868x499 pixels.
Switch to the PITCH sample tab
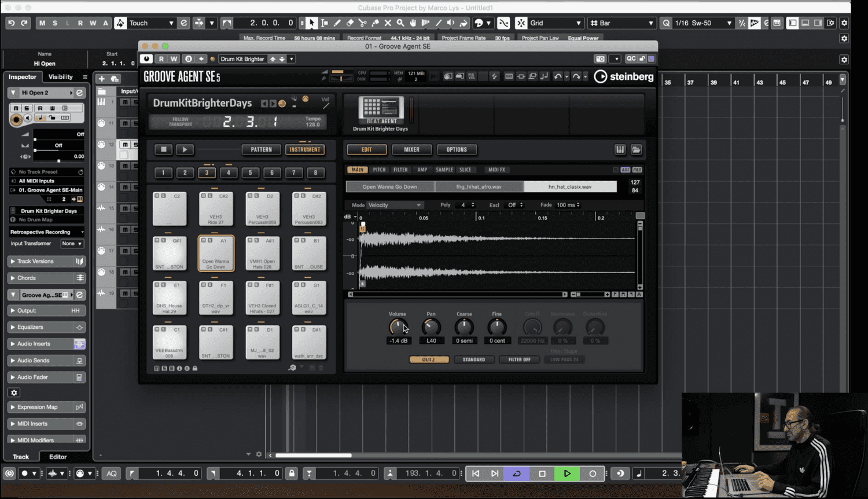pyautogui.click(x=379, y=170)
